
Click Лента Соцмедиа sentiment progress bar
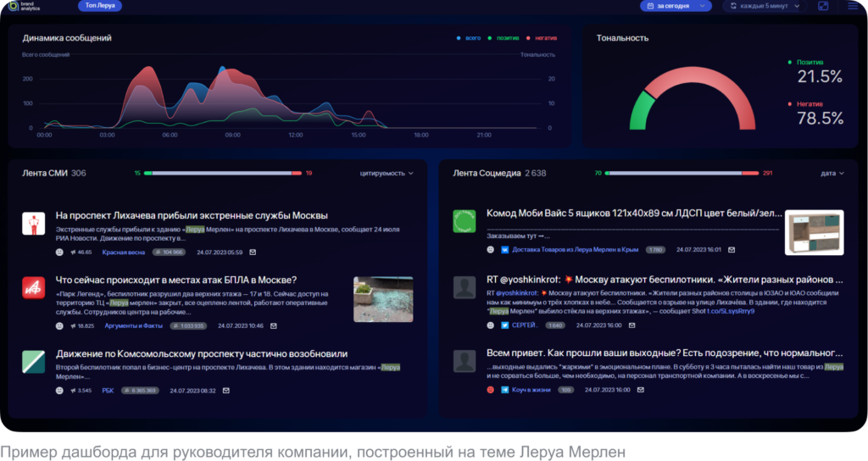(682, 173)
